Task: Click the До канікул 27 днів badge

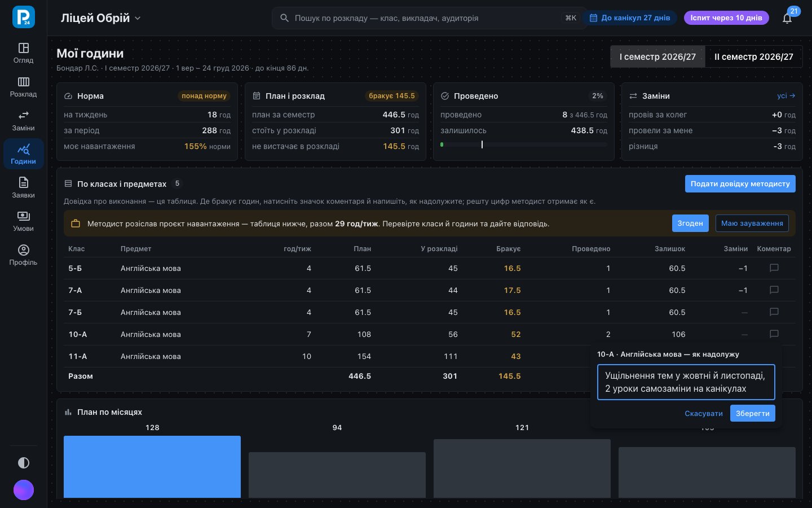Action: pyautogui.click(x=630, y=18)
